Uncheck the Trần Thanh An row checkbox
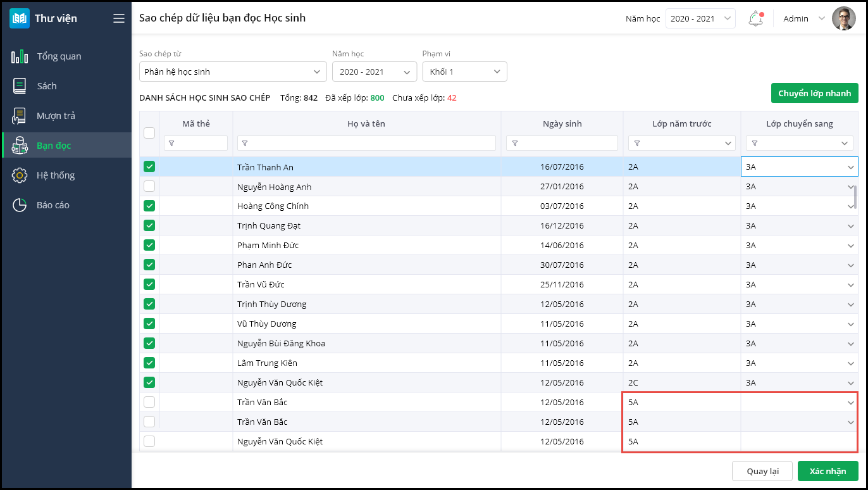Image resolution: width=868 pixels, height=490 pixels. tap(149, 166)
